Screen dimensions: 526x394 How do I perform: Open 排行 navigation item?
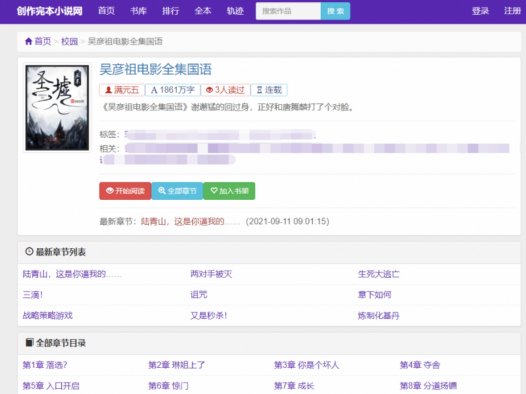[x=170, y=11]
